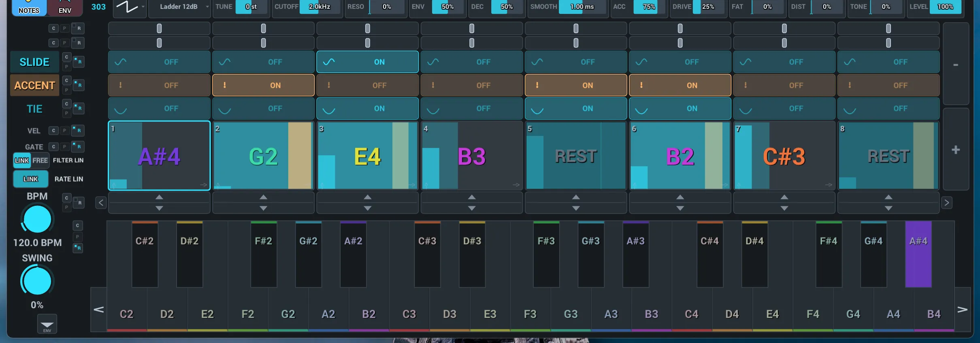Toggle accent for step 6
The image size is (980, 343).
[680, 85]
